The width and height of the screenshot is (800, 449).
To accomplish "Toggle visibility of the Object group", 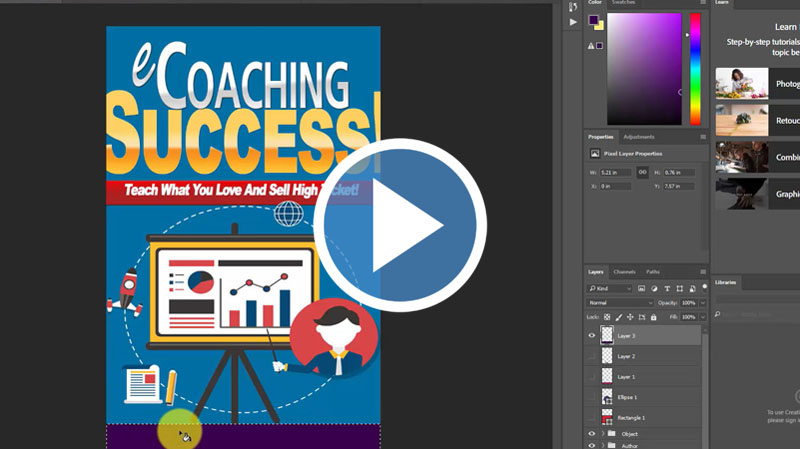I will coord(591,433).
